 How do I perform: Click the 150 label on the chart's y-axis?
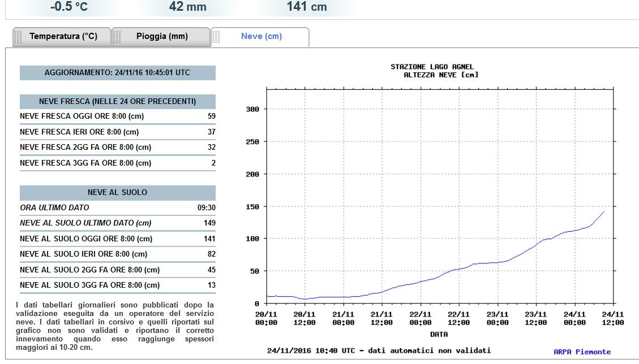252,207
